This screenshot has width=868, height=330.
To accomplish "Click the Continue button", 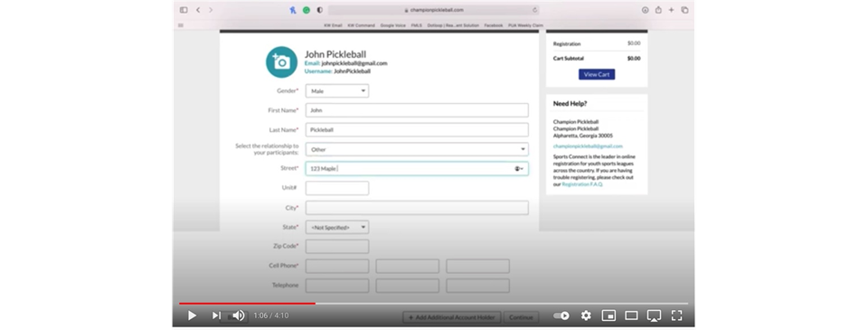I will [x=521, y=317].
